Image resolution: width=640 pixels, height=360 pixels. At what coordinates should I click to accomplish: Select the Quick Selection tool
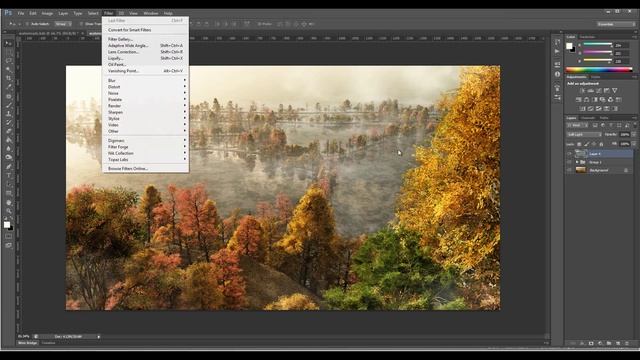tap(9, 69)
